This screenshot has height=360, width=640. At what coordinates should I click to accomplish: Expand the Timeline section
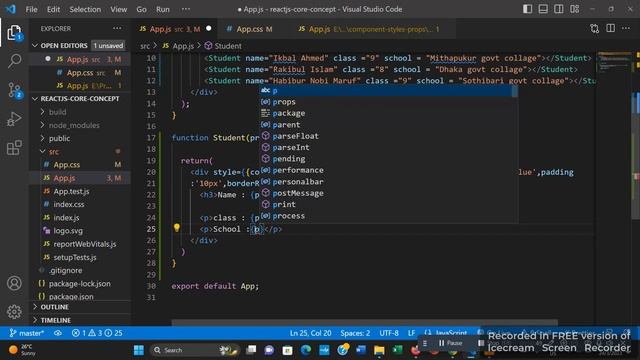(x=80, y=320)
